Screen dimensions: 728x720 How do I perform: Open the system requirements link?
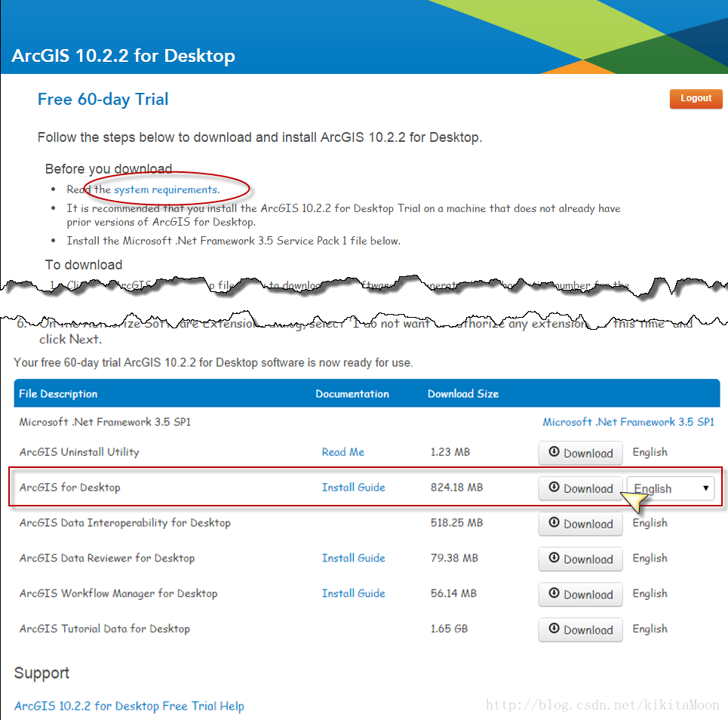click(x=166, y=189)
